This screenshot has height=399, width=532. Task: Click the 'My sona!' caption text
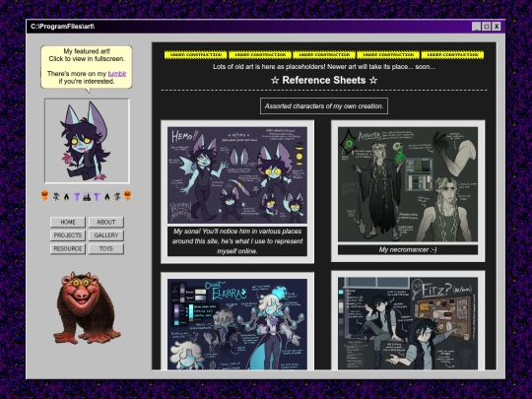(x=237, y=241)
